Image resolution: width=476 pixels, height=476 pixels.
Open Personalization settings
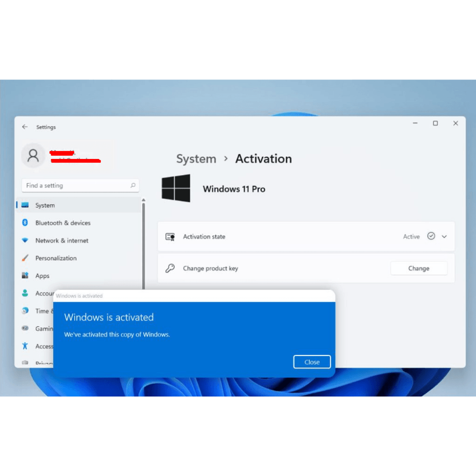(79, 258)
